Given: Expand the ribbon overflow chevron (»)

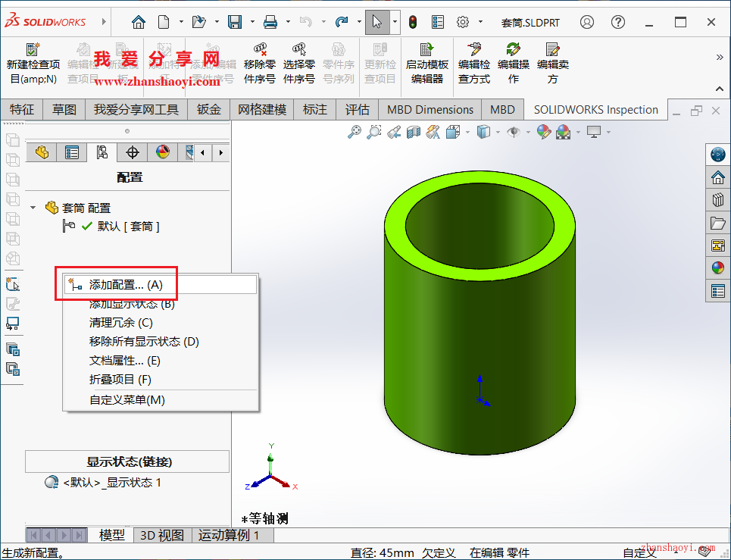Looking at the screenshot, I should click(x=720, y=58).
